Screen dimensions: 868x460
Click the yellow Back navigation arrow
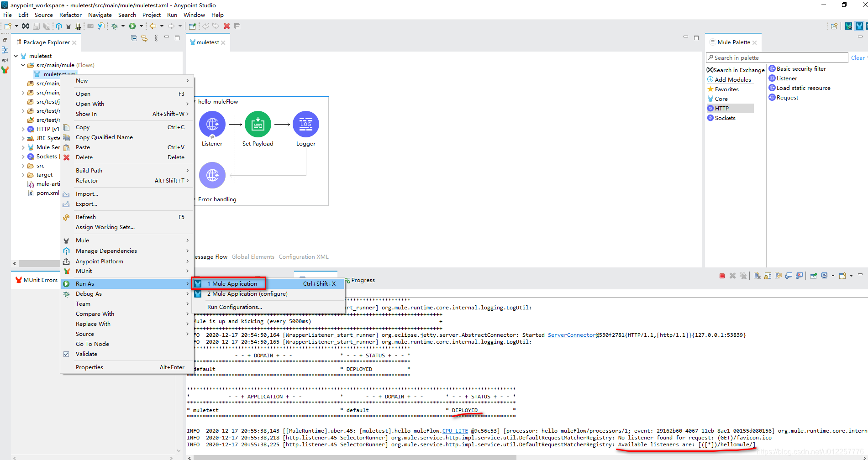click(153, 26)
